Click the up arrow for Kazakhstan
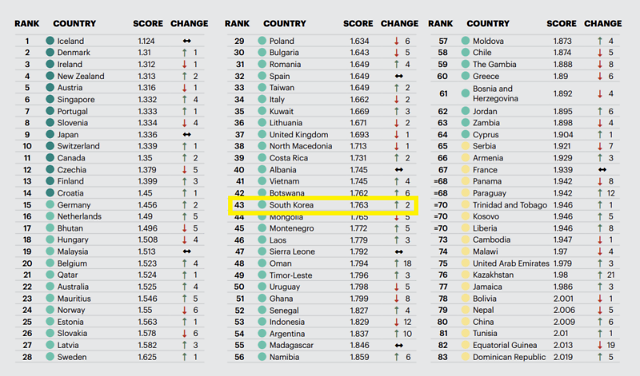 pos(600,275)
